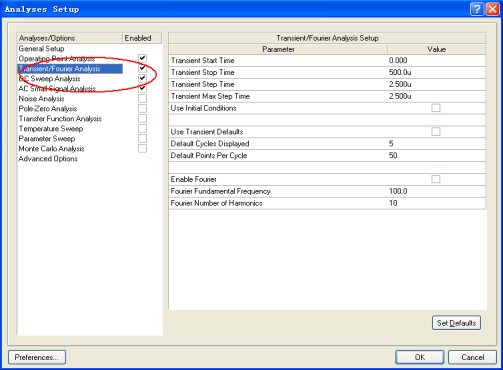Click the Transient Stop Time label
The image size is (503, 370).
(203, 72)
